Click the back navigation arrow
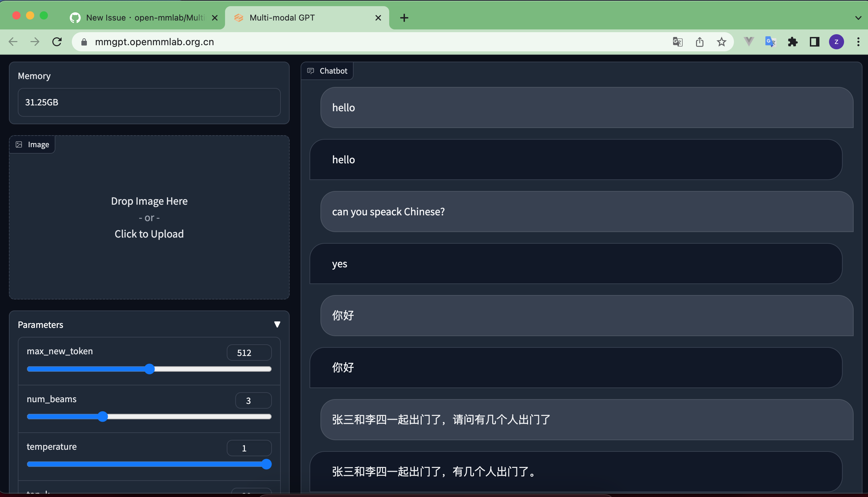The image size is (868, 497). click(x=13, y=42)
